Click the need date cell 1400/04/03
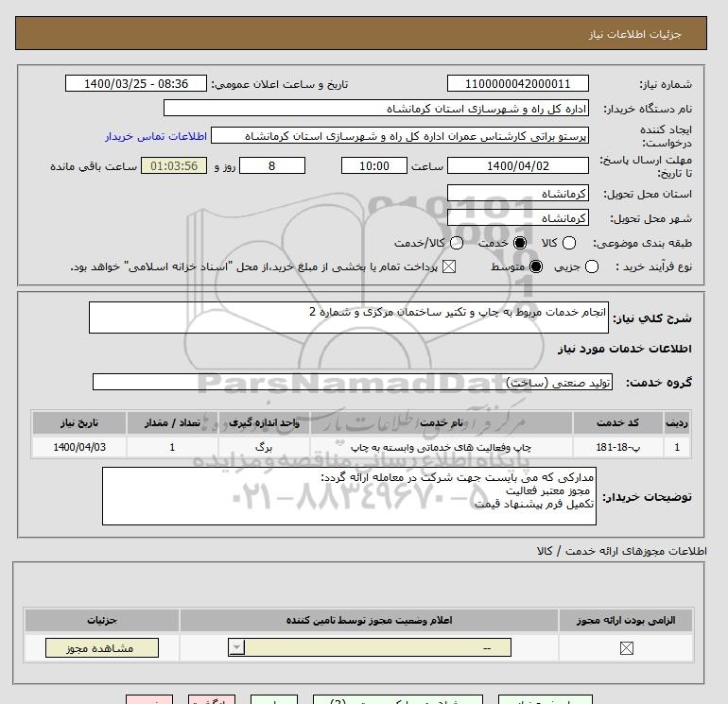 (x=79, y=447)
